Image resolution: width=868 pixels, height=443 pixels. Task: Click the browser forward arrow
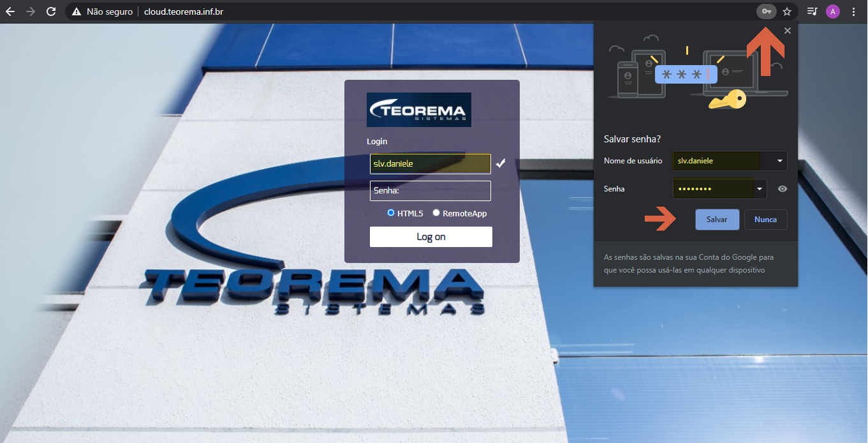31,11
